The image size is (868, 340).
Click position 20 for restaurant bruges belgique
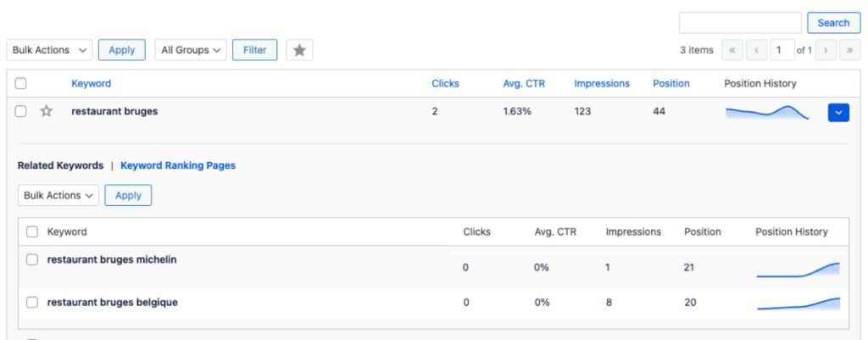[x=690, y=303]
